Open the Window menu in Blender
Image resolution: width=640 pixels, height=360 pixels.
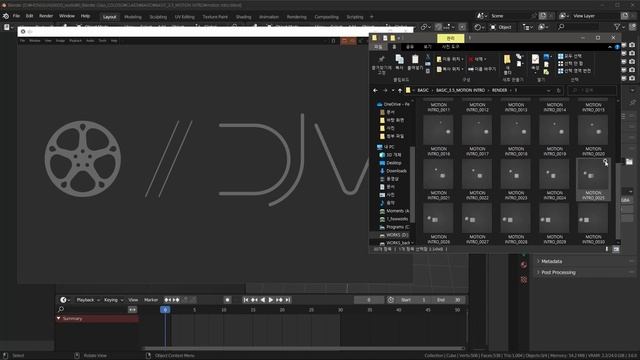pos(67,16)
